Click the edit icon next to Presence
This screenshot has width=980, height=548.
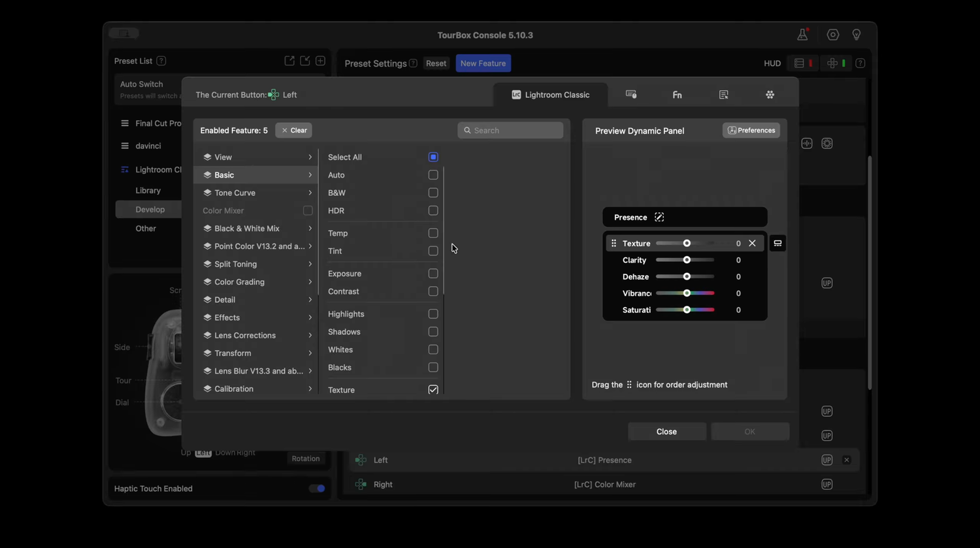tap(659, 217)
